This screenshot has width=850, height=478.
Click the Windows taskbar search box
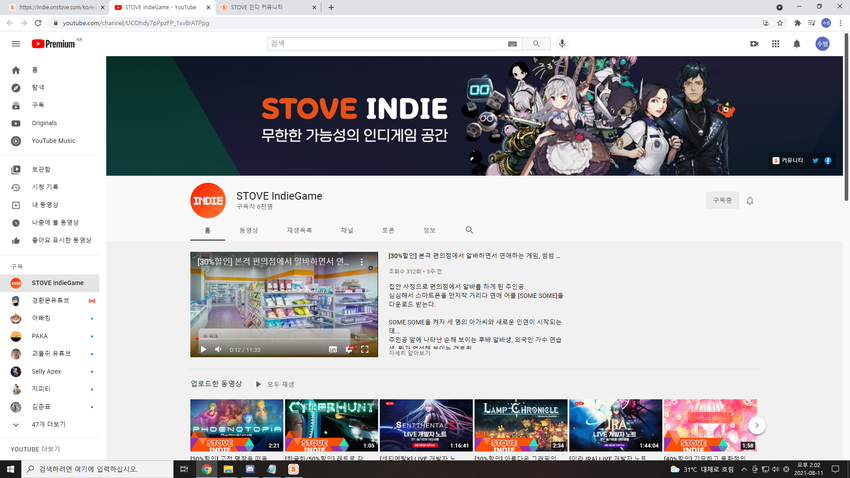(x=97, y=469)
